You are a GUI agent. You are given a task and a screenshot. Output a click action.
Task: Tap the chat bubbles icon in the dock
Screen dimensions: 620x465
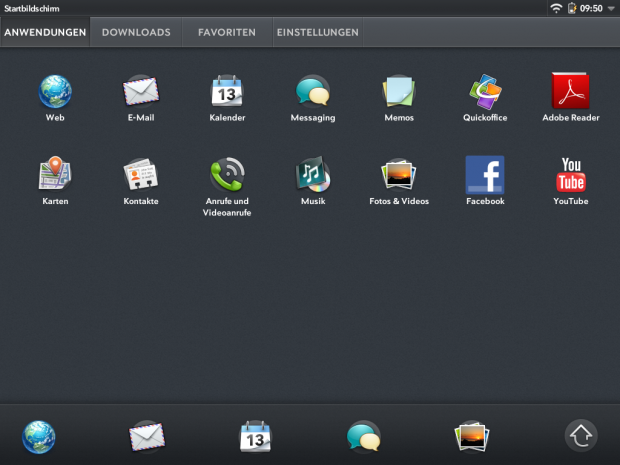363,437
